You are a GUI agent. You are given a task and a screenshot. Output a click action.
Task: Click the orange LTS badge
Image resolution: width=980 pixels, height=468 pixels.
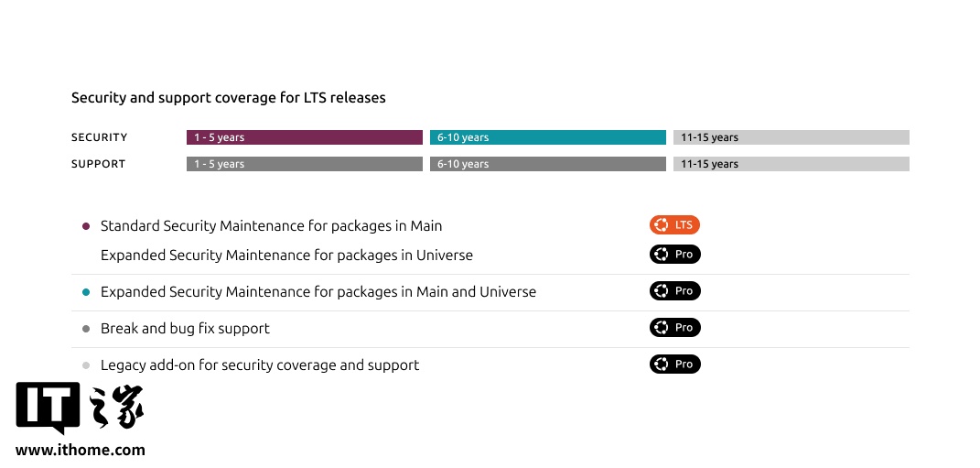pyautogui.click(x=674, y=225)
